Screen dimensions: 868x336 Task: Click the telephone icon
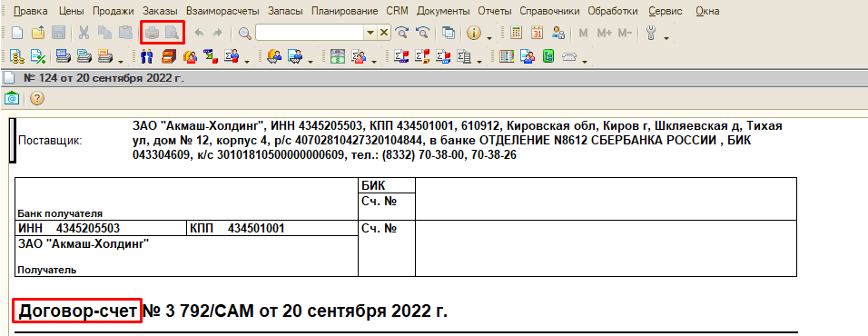tap(569, 56)
